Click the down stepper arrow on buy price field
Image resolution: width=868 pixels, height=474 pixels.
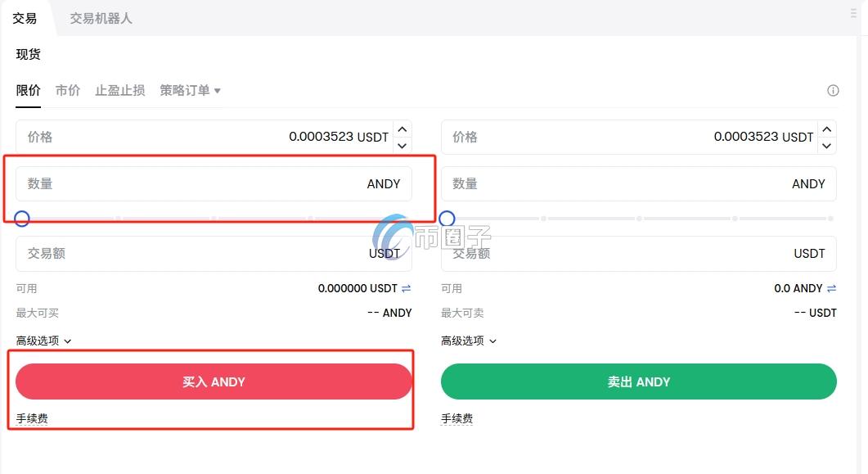pos(402,144)
